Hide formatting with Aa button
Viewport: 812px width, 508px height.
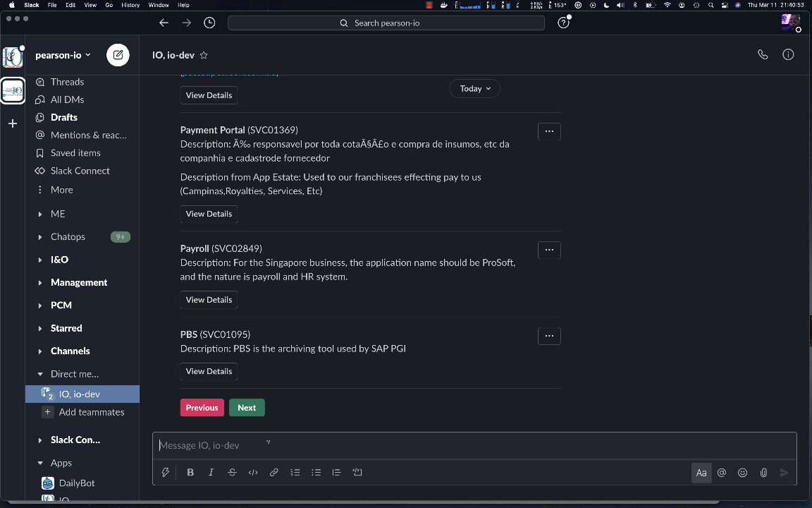click(701, 473)
